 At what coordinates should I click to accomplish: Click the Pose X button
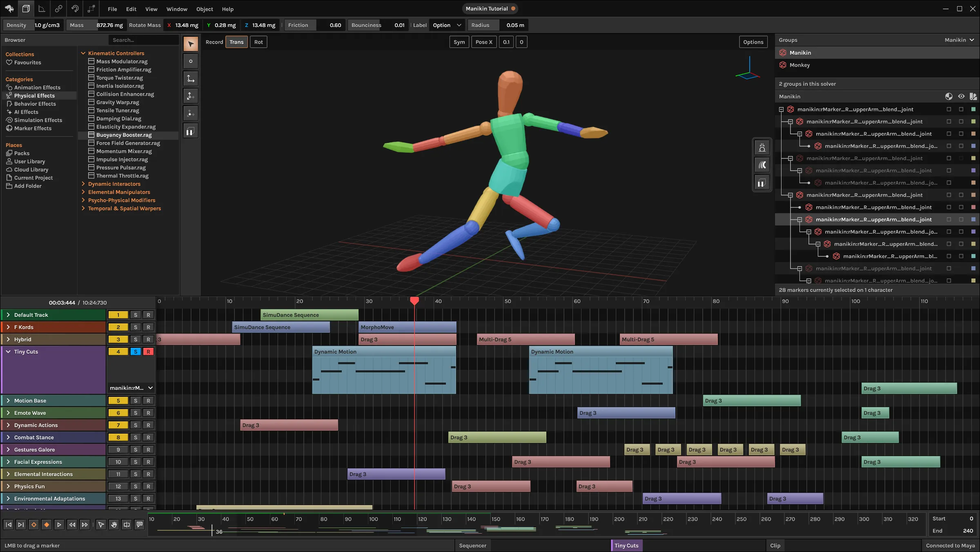pos(484,42)
